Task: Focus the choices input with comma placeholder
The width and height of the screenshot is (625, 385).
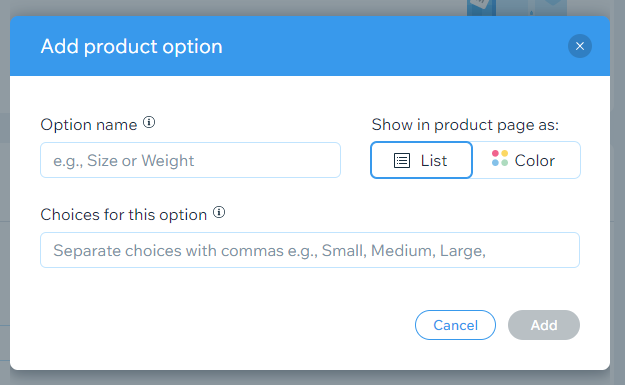Action: point(310,250)
